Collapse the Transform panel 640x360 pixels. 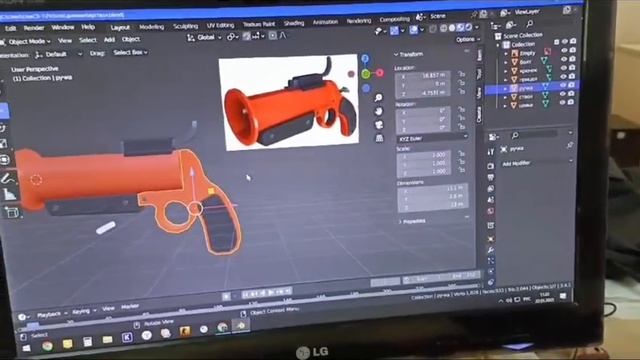coord(409,54)
